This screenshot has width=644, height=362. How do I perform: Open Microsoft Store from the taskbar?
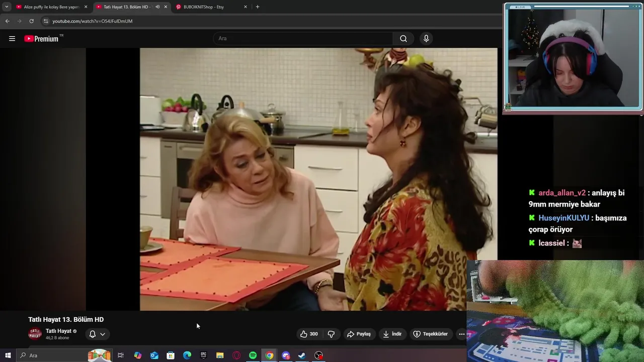click(171, 355)
